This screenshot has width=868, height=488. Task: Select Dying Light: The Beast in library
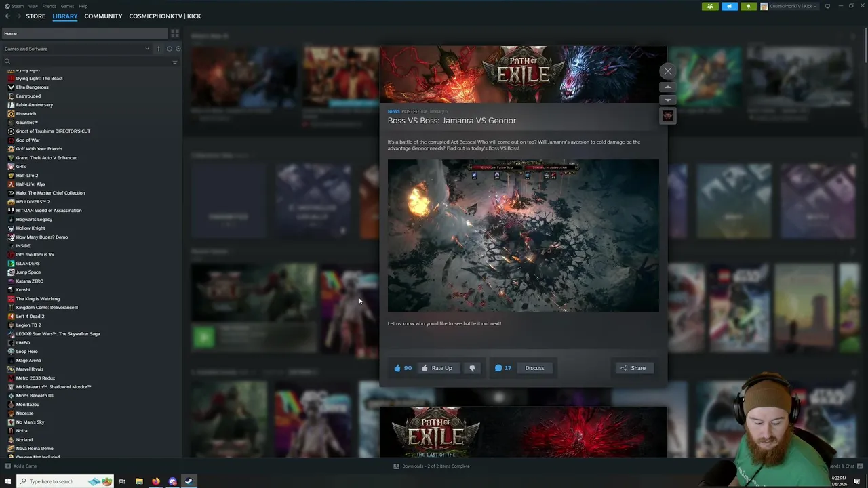click(39, 79)
